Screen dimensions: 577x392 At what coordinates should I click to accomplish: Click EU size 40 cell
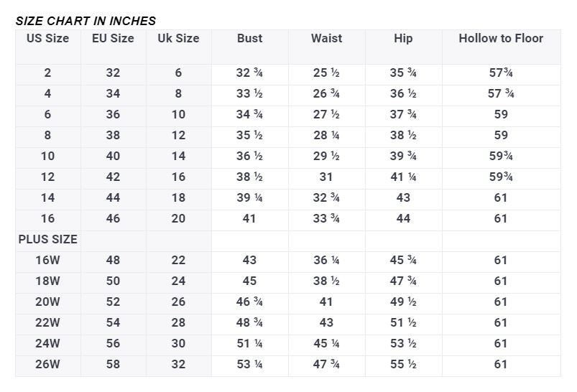click(113, 157)
